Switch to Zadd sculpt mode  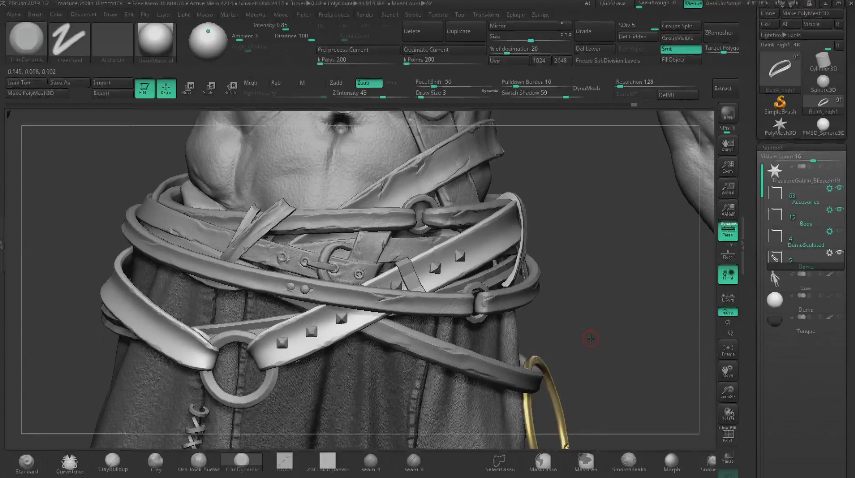(x=336, y=83)
